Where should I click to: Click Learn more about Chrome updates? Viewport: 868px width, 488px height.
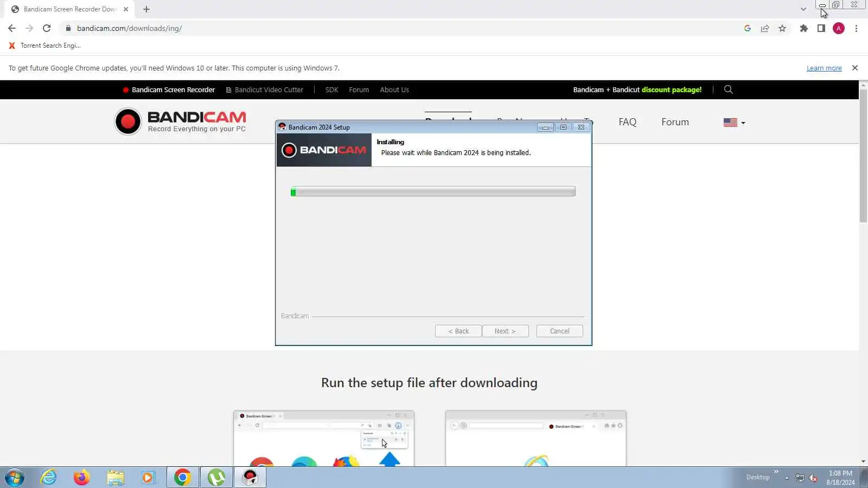pos(824,68)
